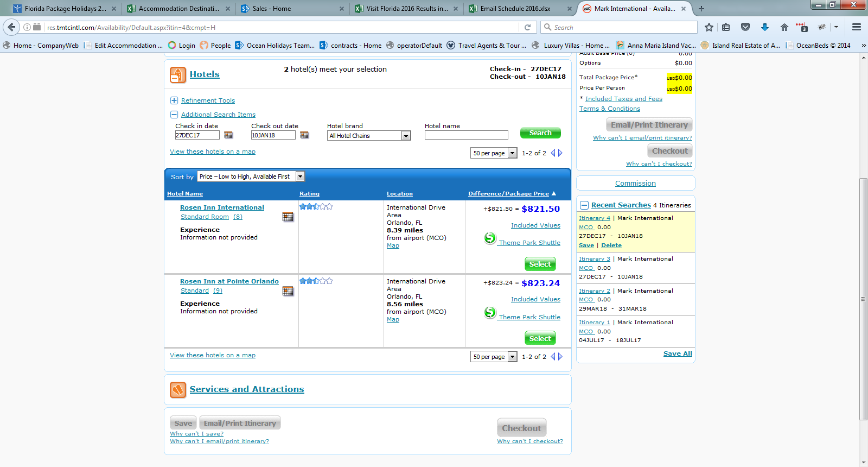Open Terms & Conditions link

pyautogui.click(x=610, y=109)
